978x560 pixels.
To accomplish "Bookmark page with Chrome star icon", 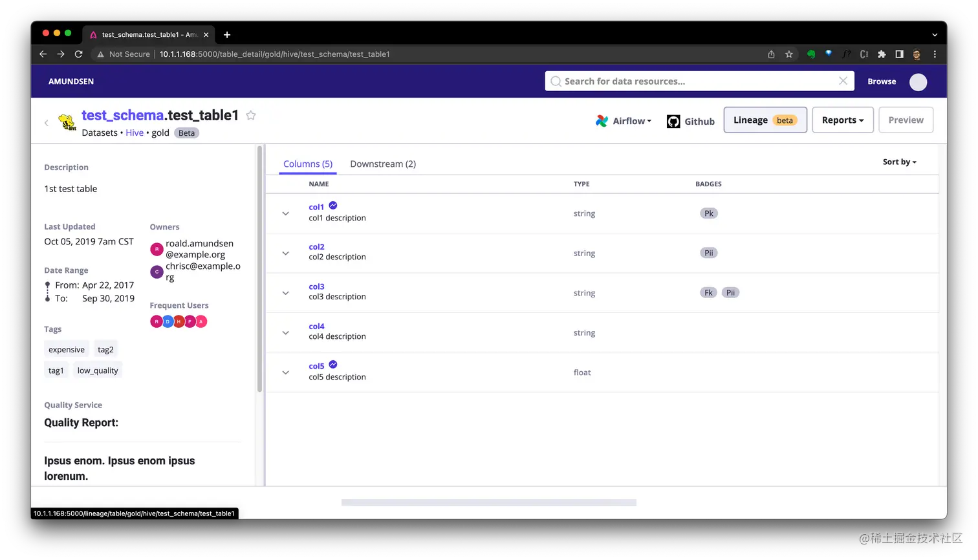I will (x=789, y=54).
